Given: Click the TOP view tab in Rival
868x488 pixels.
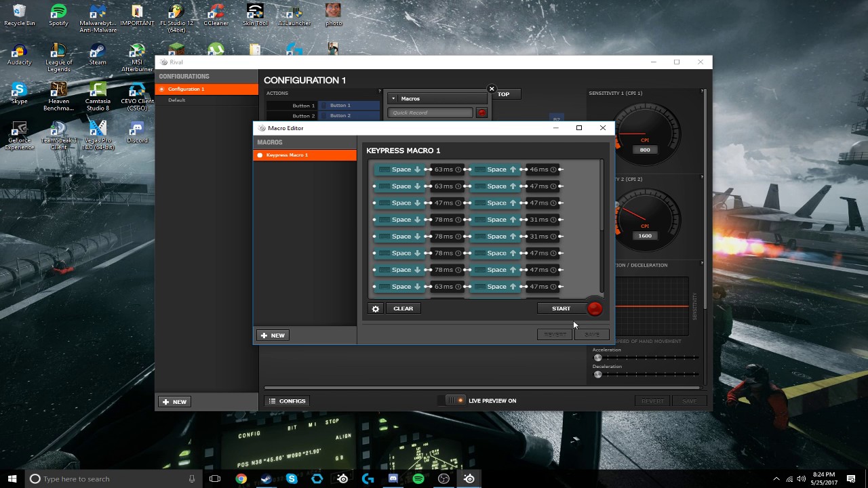Looking at the screenshot, I should [x=503, y=94].
